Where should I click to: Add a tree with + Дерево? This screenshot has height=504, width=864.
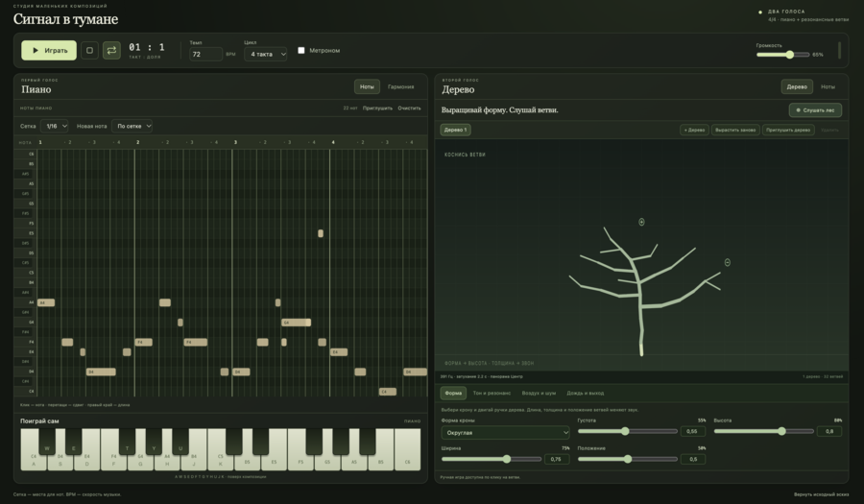tap(694, 130)
